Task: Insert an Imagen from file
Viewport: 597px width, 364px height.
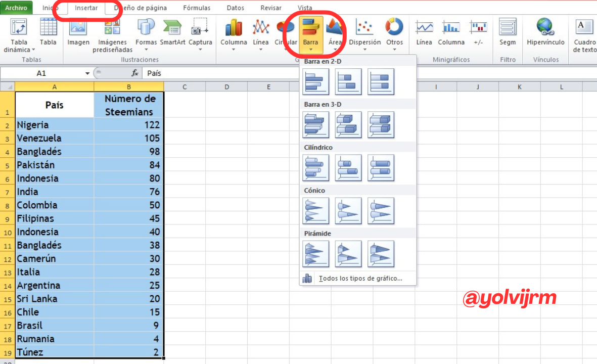Action: (78, 32)
